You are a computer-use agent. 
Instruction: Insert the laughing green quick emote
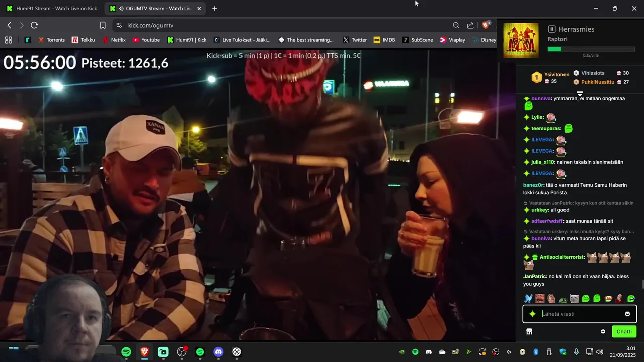click(x=631, y=299)
